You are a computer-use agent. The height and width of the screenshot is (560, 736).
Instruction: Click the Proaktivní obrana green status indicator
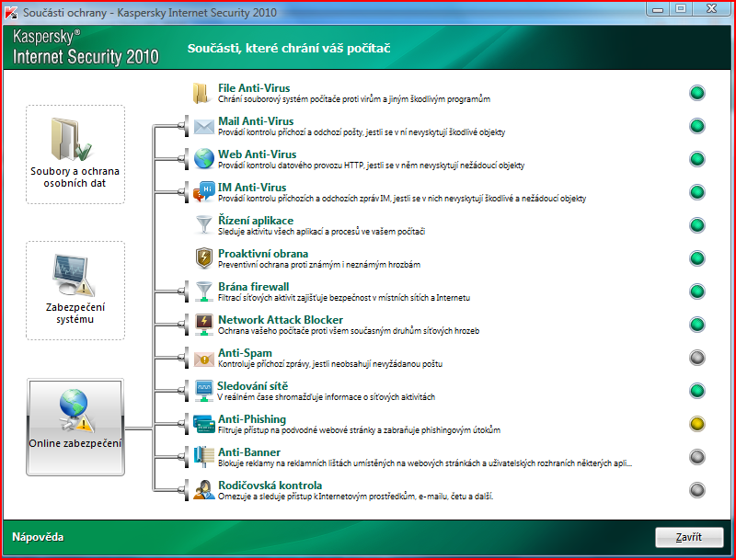[697, 258]
